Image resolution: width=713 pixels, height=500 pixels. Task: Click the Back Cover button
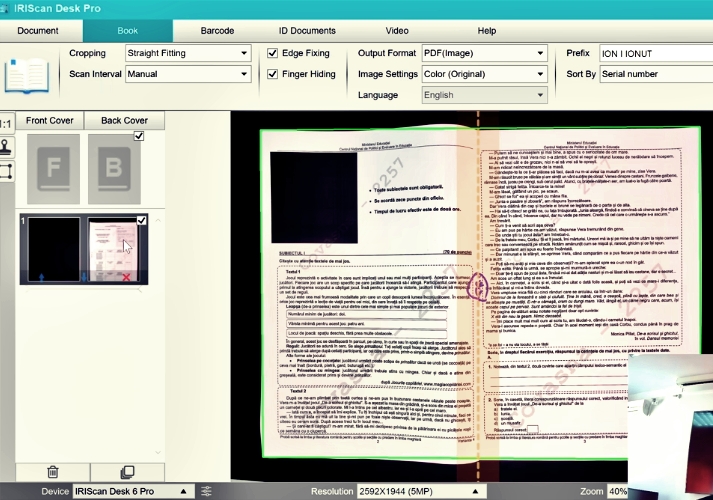(x=124, y=120)
